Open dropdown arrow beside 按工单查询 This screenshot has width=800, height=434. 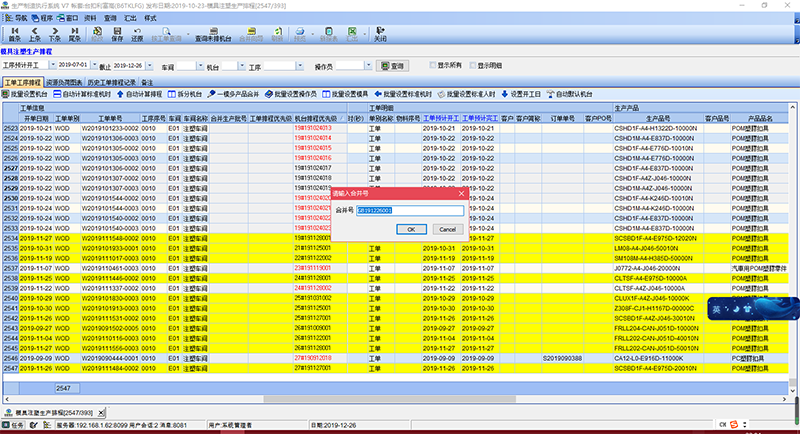[x=188, y=35]
